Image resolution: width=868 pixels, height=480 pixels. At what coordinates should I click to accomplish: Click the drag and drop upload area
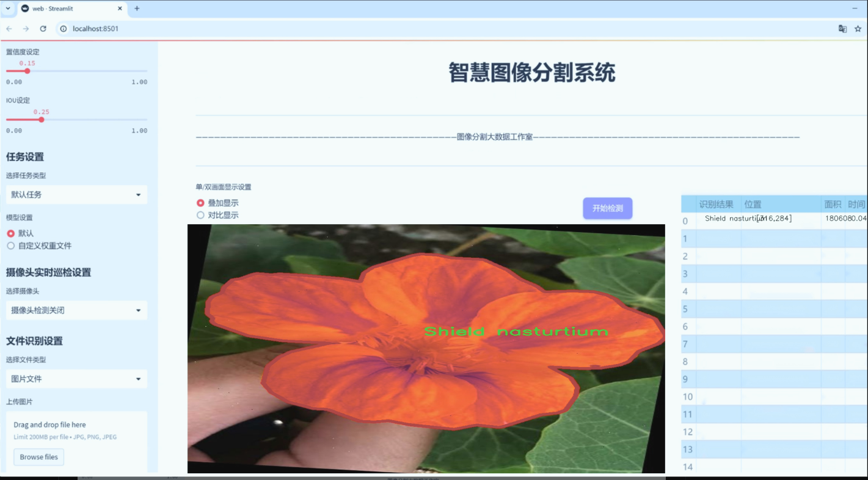[76, 442]
